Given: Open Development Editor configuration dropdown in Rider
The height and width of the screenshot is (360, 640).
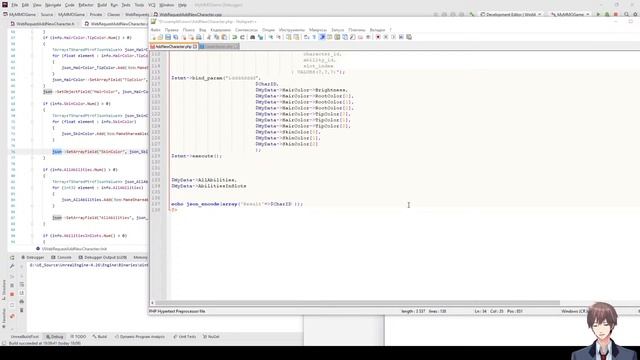Looking at the screenshot, I should pos(511,14).
